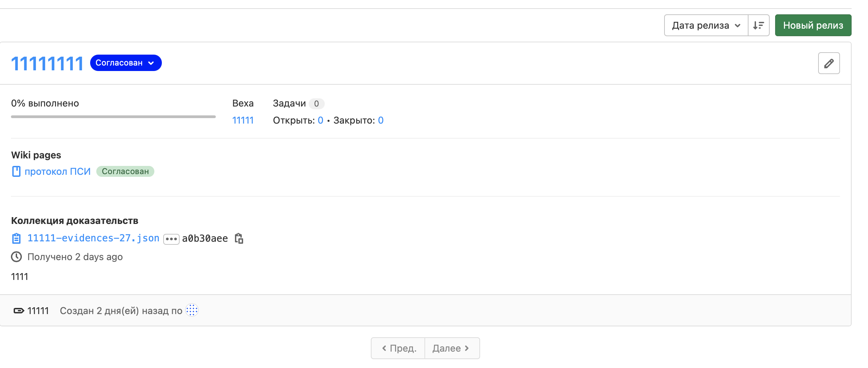Open the протокол ПСИ wiki page
The width and height of the screenshot is (868, 368).
(58, 171)
